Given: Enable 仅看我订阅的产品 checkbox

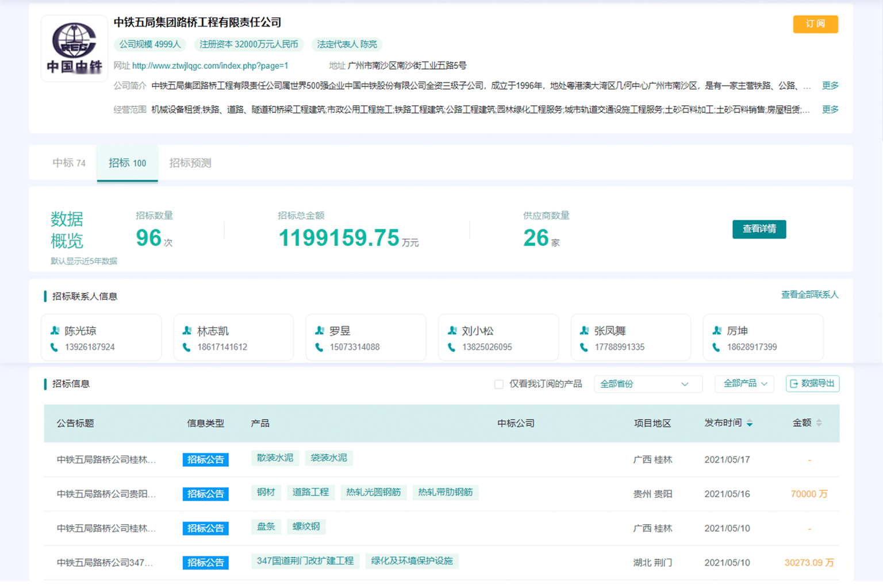Looking at the screenshot, I should (x=498, y=384).
